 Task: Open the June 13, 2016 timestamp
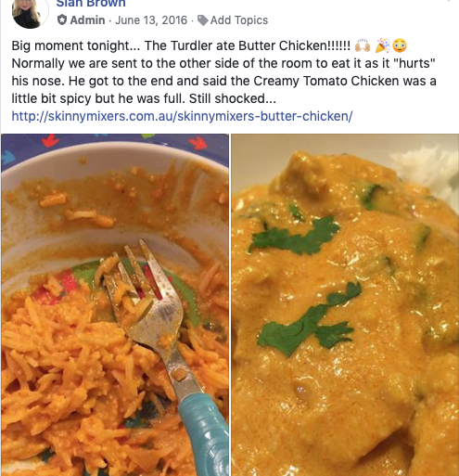point(151,20)
